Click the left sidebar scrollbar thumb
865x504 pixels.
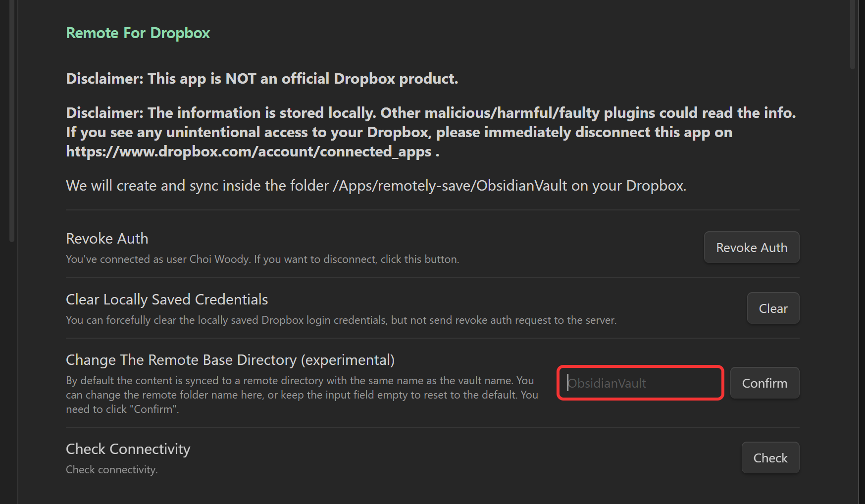pos(12,121)
